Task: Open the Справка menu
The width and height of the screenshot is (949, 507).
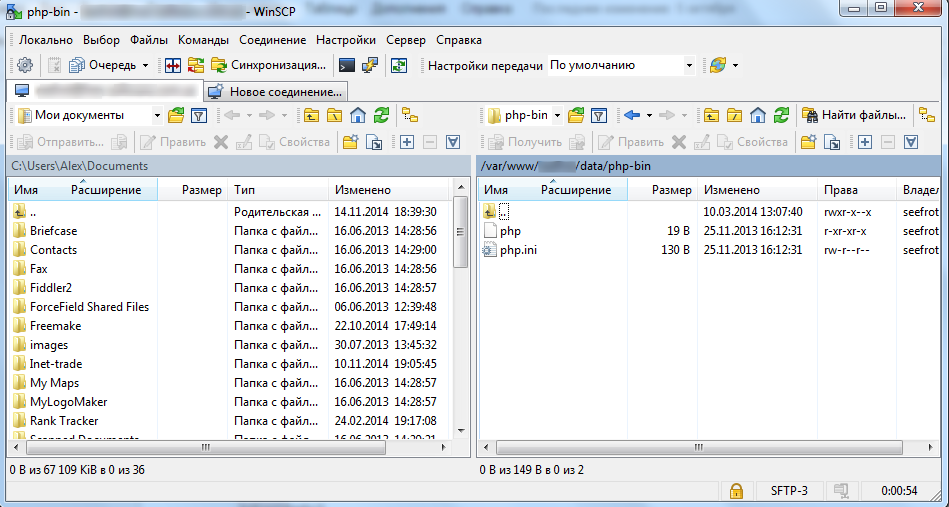Action: point(459,40)
